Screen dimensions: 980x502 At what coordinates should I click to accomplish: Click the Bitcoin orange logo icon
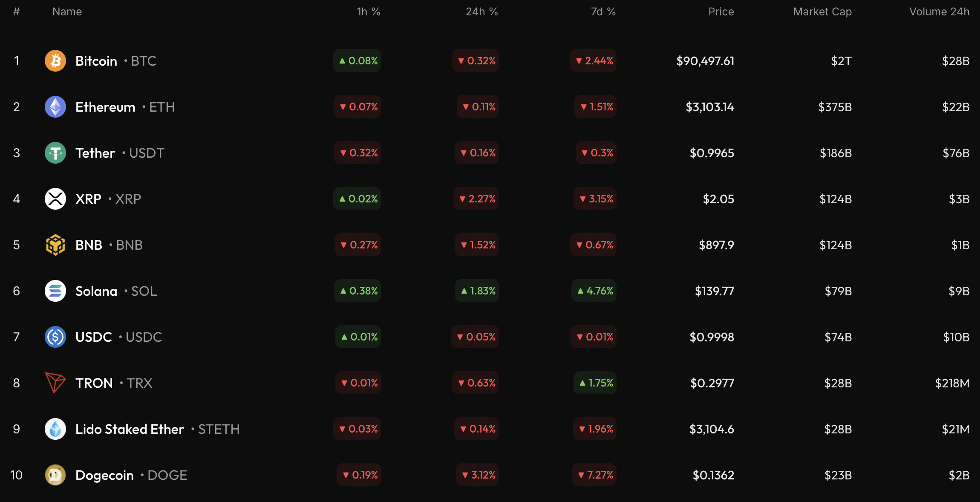[55, 61]
